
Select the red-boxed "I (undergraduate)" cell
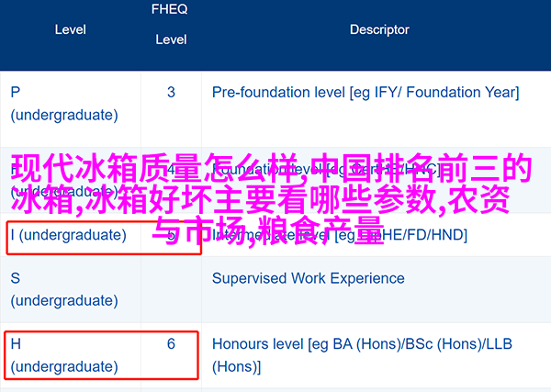point(69,235)
